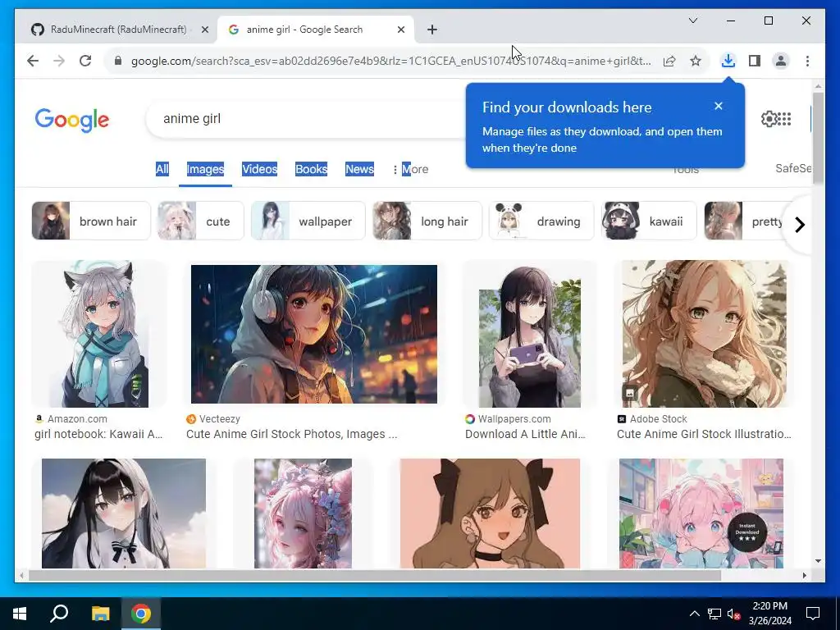840x630 pixels.
Task: Open the Windows Start menu
Action: coord(20,614)
